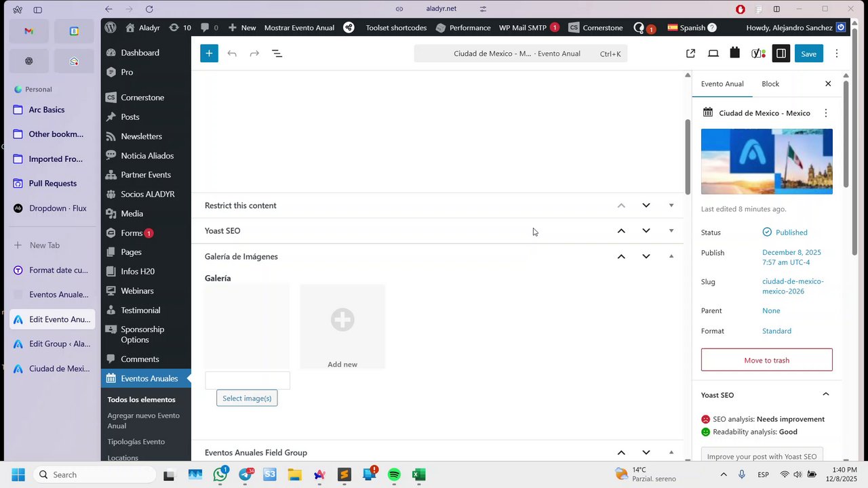868x488 pixels.
Task: Open the Aladyr site home link
Action: [142, 28]
